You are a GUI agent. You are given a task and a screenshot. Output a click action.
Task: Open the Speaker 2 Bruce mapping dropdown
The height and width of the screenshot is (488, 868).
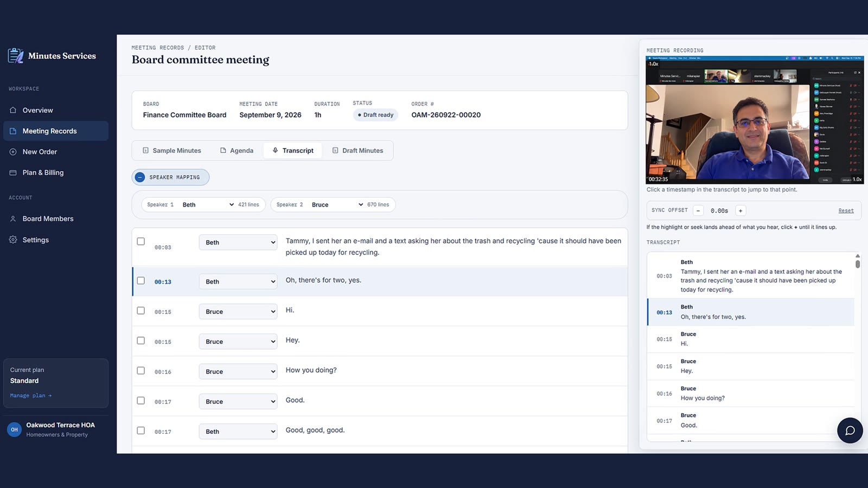[337, 204]
